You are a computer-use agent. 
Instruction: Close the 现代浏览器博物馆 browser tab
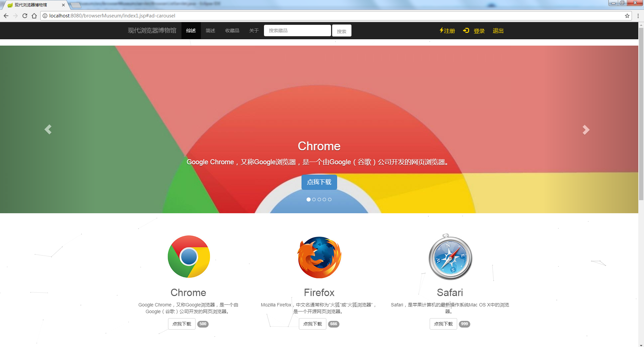pyautogui.click(x=63, y=5)
